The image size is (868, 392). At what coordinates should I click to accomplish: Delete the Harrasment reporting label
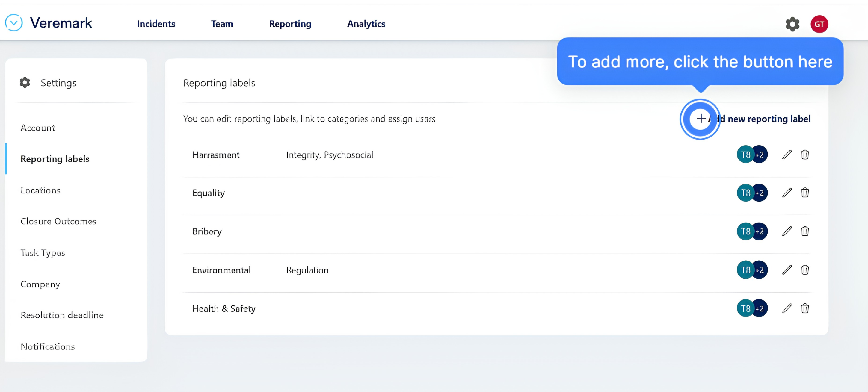point(805,155)
